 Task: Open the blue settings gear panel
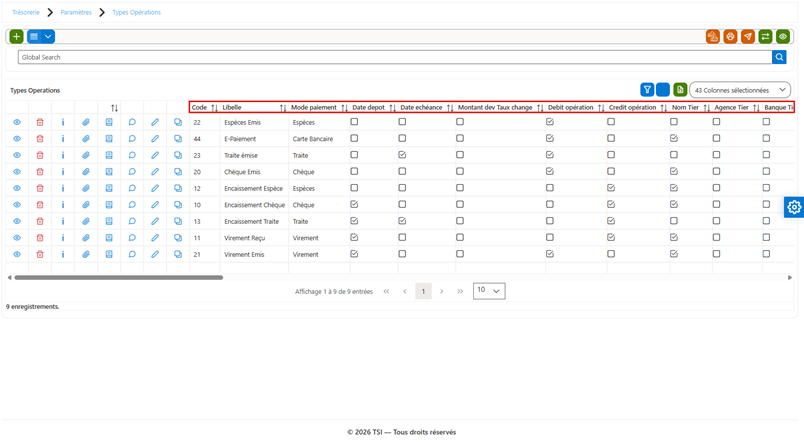pyautogui.click(x=794, y=207)
